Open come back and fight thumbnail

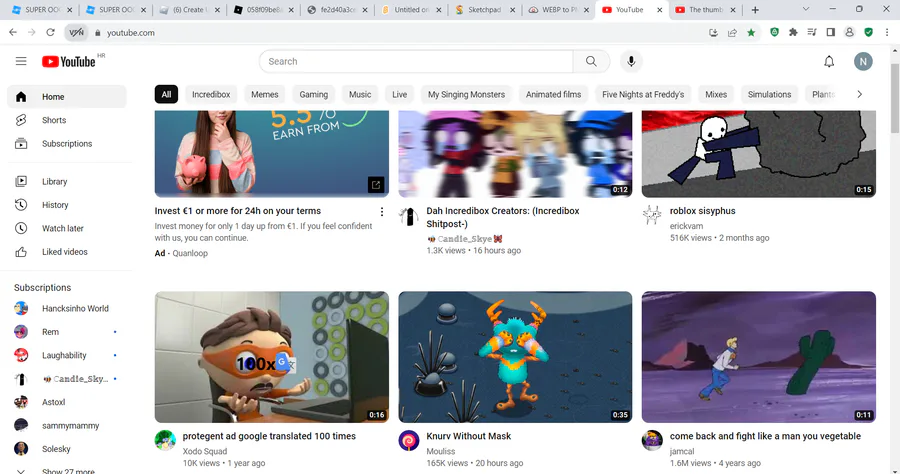pyautogui.click(x=759, y=357)
